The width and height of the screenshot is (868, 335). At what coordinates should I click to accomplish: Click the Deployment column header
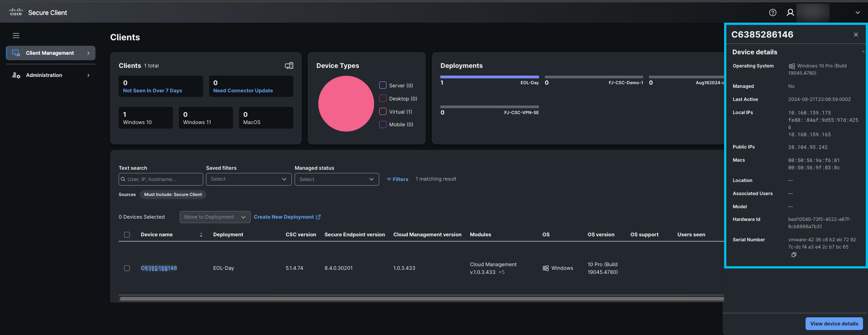[x=228, y=234]
